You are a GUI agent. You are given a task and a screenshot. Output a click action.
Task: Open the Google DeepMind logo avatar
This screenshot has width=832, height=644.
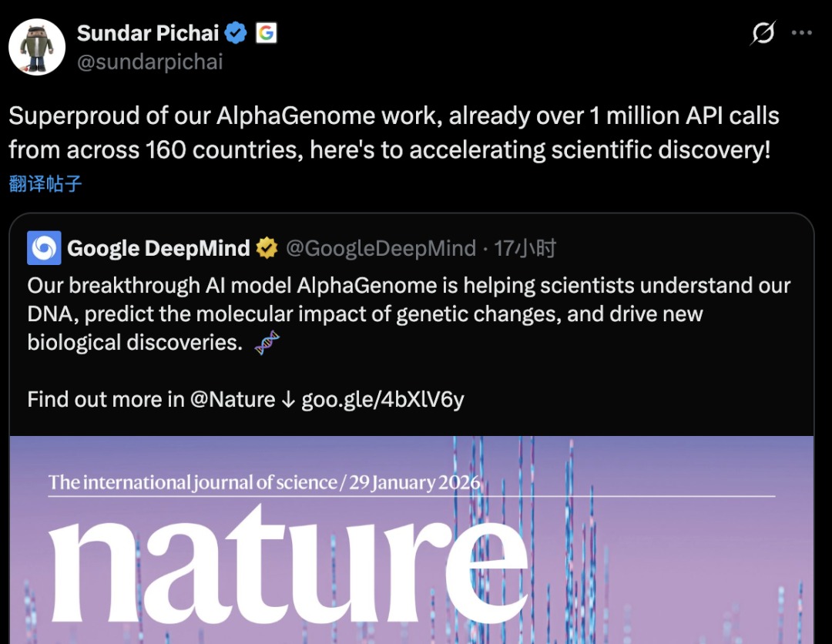point(42,248)
